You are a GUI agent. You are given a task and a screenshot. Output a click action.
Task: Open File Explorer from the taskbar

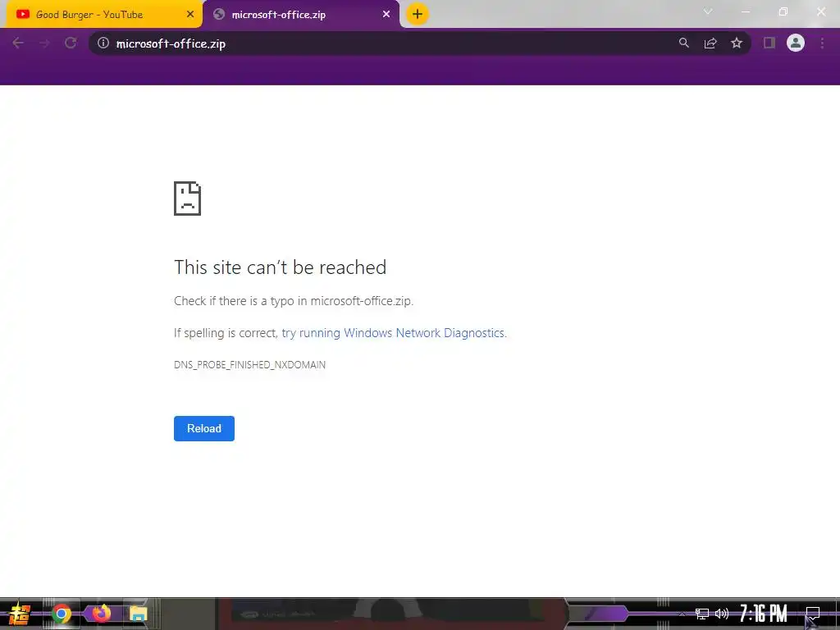tap(138, 614)
